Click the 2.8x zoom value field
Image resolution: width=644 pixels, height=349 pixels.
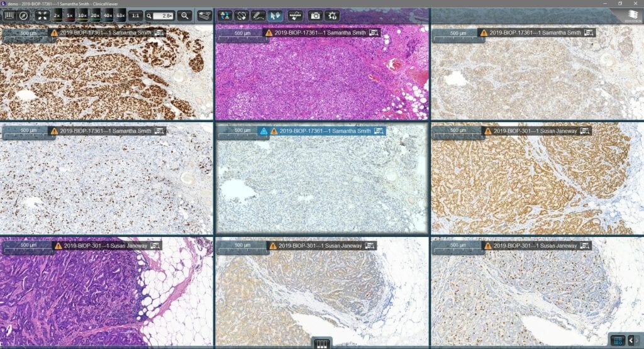tap(164, 16)
